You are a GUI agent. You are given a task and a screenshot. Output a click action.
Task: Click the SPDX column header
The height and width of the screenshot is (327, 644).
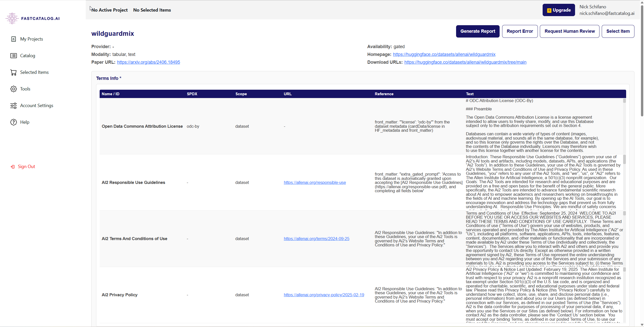(192, 94)
